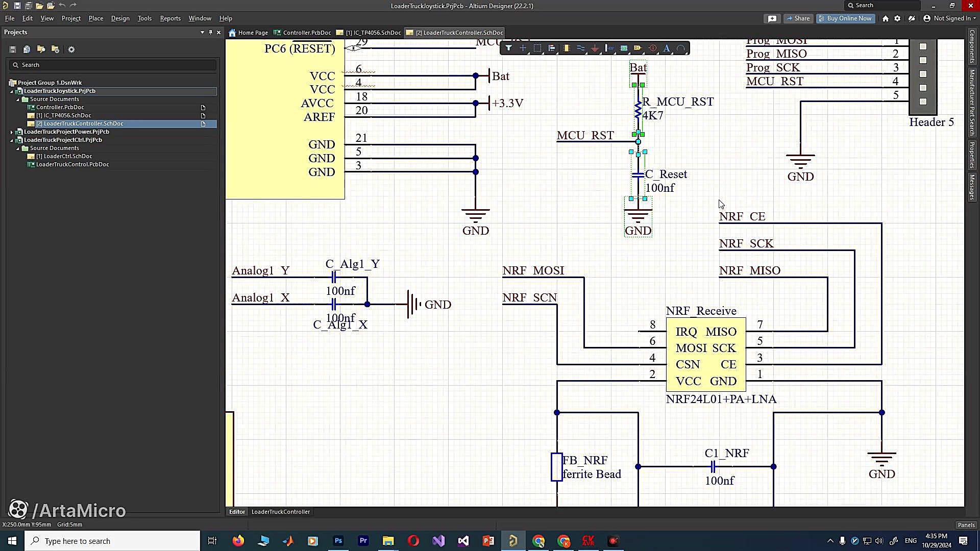Open the Messages side panel tab
Screen dimensions: 980x551
(x=972, y=187)
